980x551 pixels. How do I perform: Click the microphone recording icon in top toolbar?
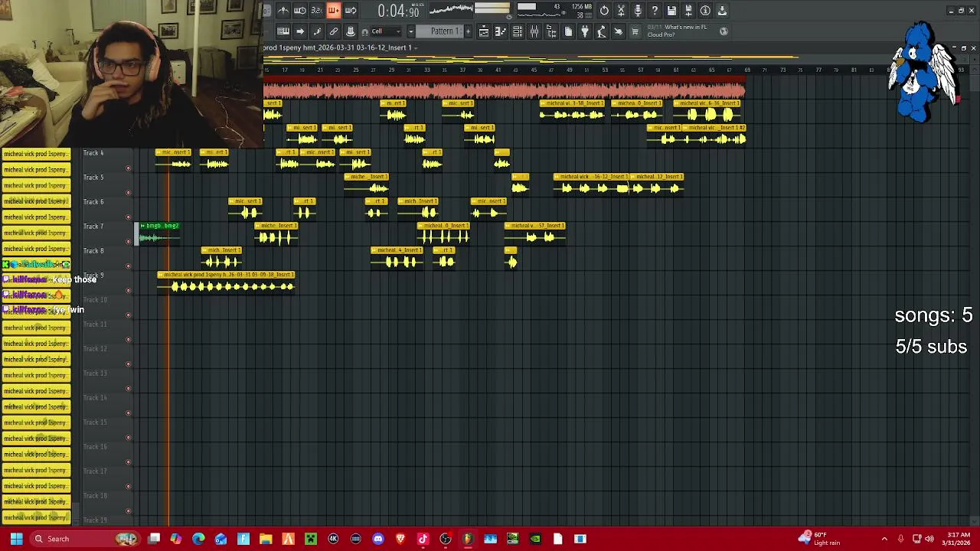point(638,10)
